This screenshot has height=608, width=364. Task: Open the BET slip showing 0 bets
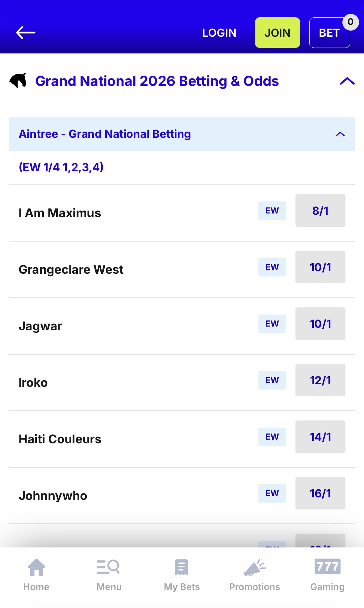[329, 32]
